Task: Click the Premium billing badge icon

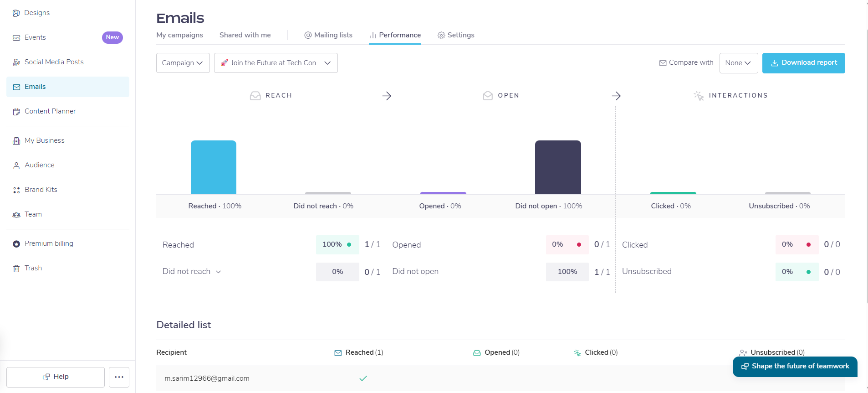Action: point(16,243)
